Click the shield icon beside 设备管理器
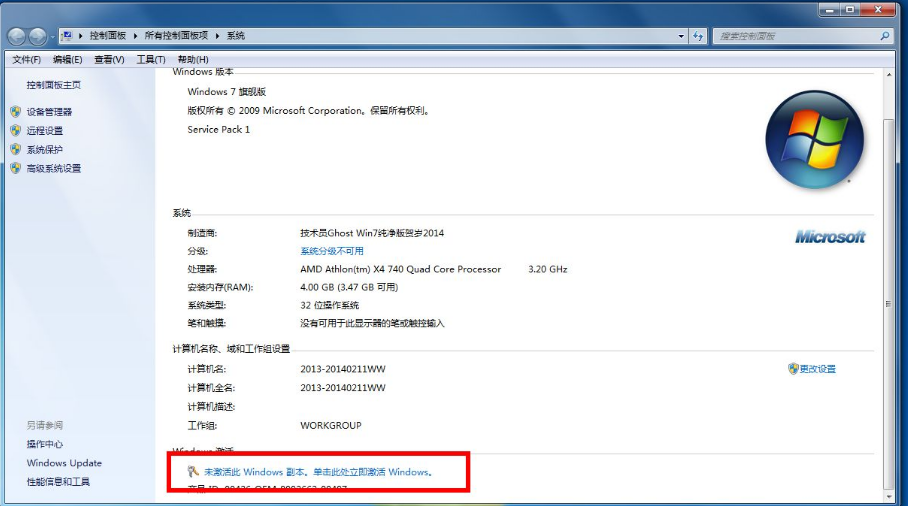The height and width of the screenshot is (506, 908). pyautogui.click(x=15, y=112)
